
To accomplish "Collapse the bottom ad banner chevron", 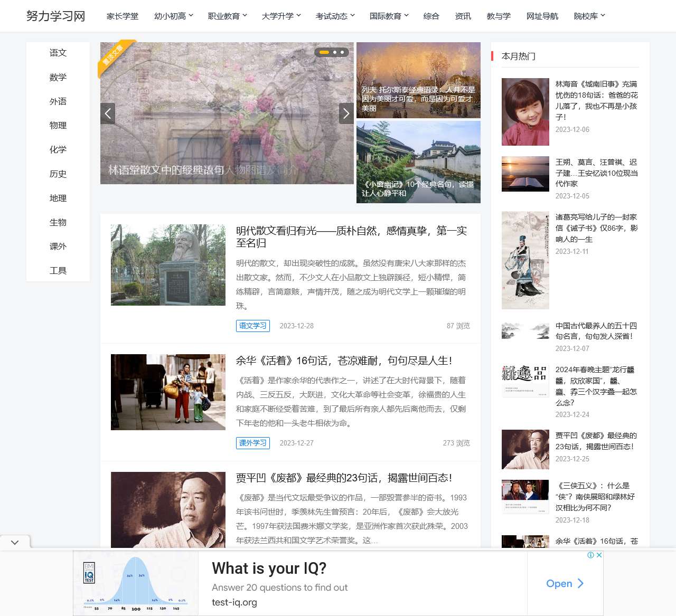I will (15, 542).
